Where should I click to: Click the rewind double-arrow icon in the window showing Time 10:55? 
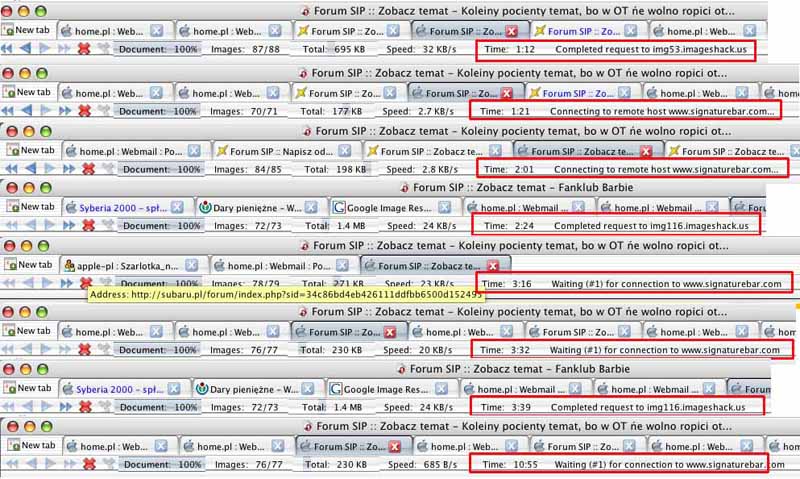10,464
